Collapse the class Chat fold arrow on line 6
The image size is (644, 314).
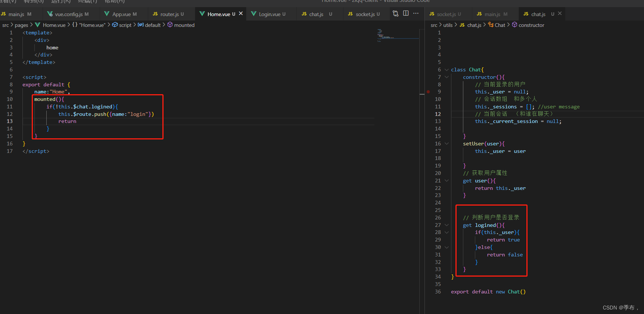coord(447,70)
